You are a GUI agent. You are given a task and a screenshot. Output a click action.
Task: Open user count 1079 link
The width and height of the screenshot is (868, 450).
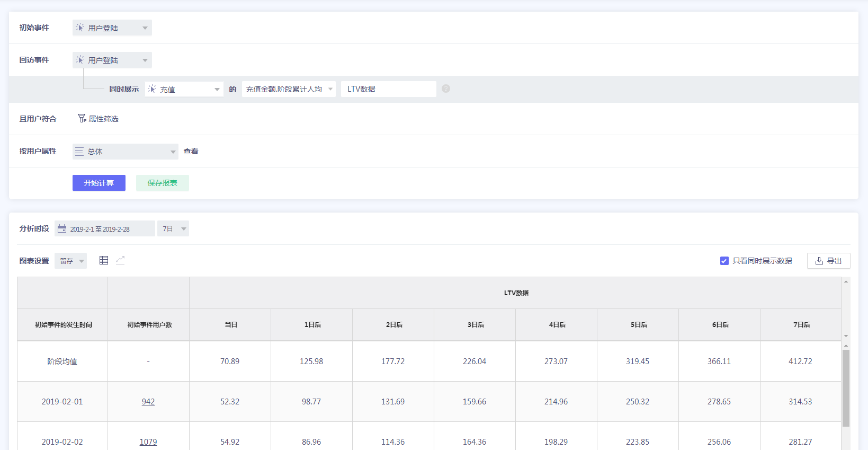point(148,442)
